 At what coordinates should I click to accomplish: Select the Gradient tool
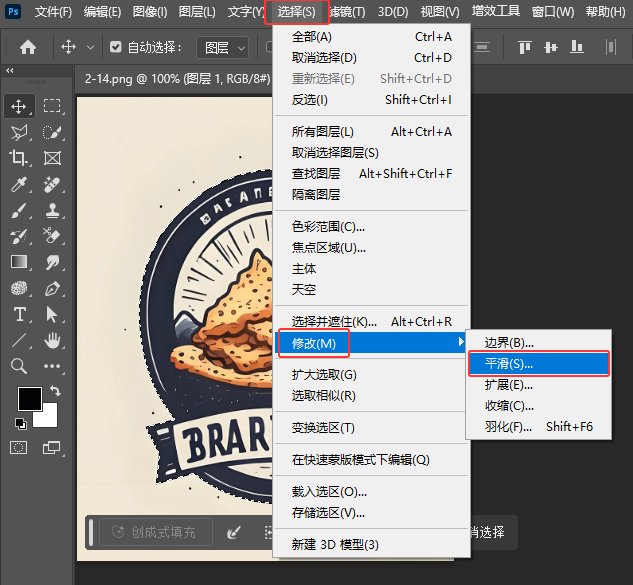click(x=19, y=262)
